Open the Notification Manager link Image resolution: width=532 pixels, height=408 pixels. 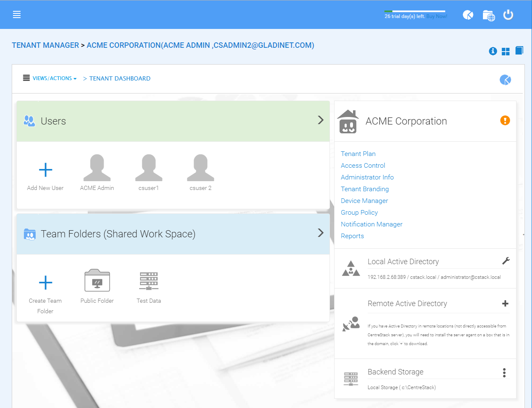[371, 224]
